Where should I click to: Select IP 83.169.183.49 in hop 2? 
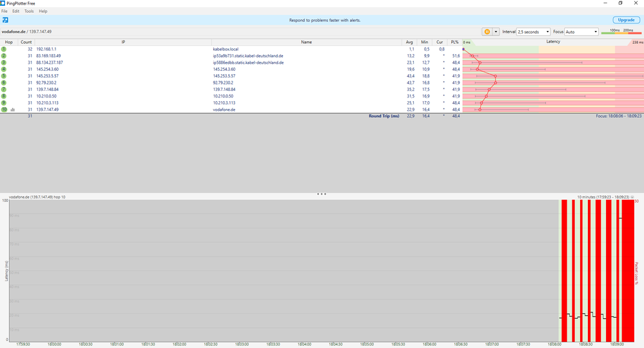(x=48, y=56)
